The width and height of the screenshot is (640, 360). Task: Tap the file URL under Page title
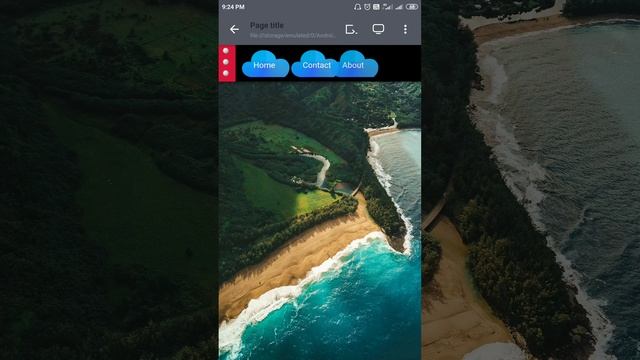292,36
